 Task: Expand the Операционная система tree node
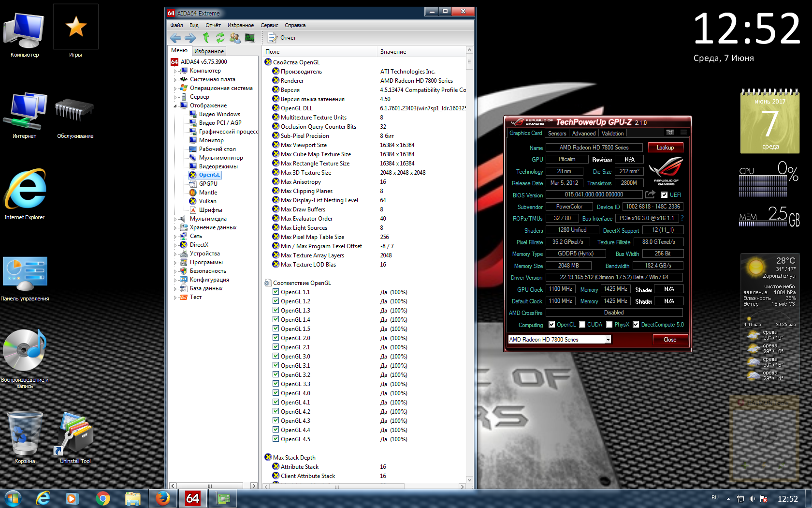coord(175,89)
